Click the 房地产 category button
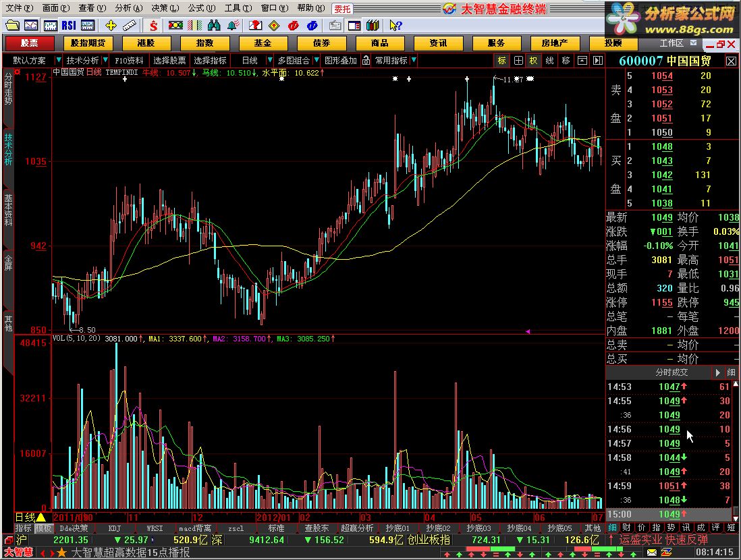741x560 pixels. (555, 43)
